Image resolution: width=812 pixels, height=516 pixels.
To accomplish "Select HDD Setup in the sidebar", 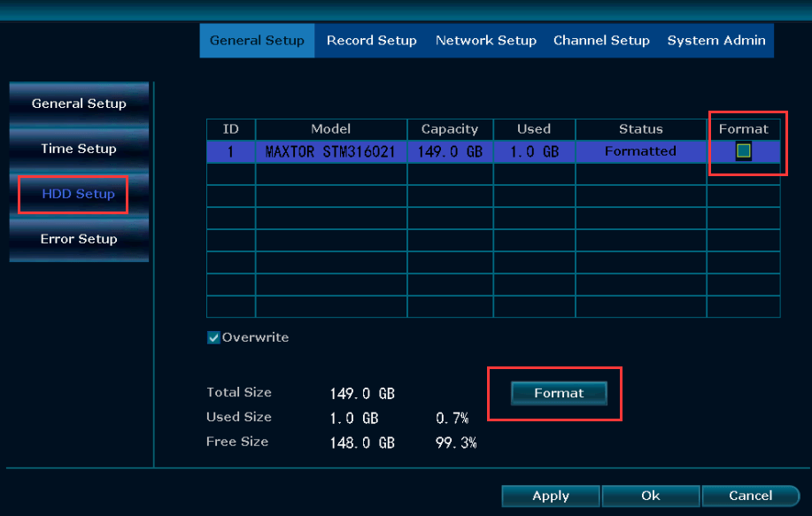I will (x=79, y=194).
